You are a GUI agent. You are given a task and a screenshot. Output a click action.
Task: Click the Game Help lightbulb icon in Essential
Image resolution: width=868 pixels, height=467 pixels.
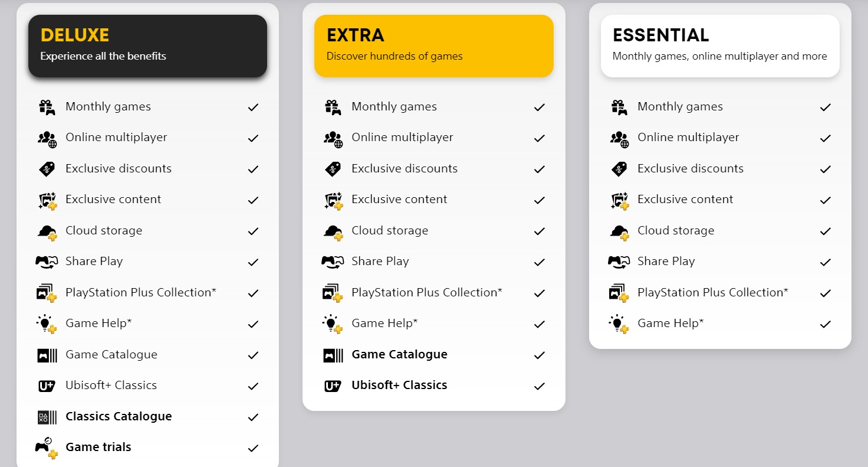click(x=619, y=324)
